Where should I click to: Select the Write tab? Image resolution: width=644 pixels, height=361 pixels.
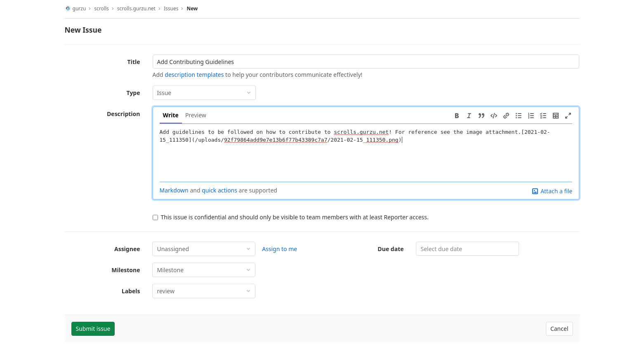[x=170, y=115]
